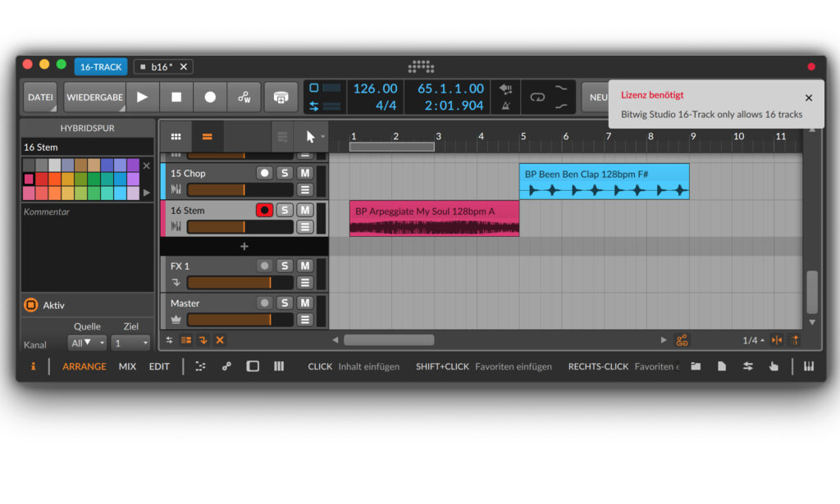840x504 pixels.
Task: Open the FX 1 track menu icon
Action: pyautogui.click(x=305, y=283)
